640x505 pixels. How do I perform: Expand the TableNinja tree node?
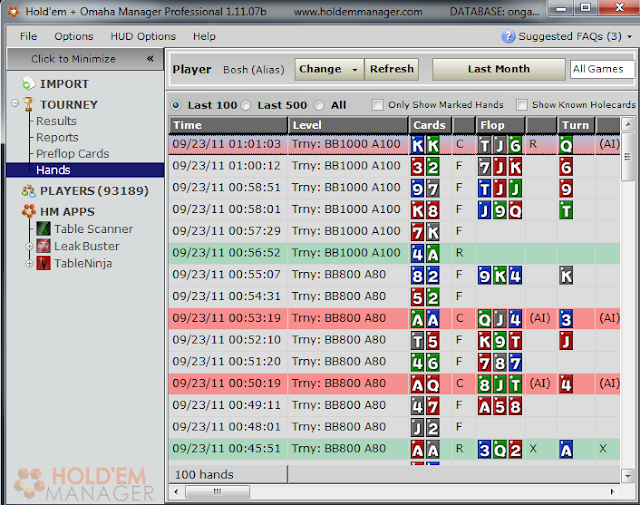click(x=29, y=263)
